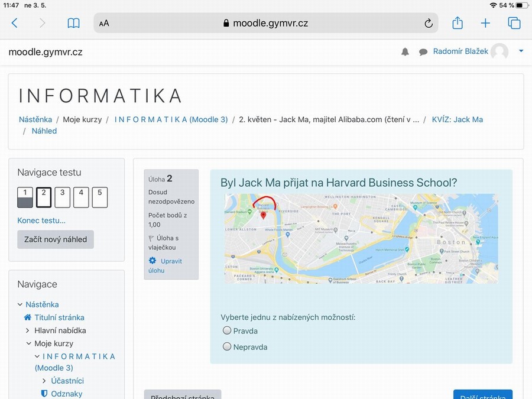The image size is (532, 399).
Task: Go to quiz question 4
Action: [81, 197]
